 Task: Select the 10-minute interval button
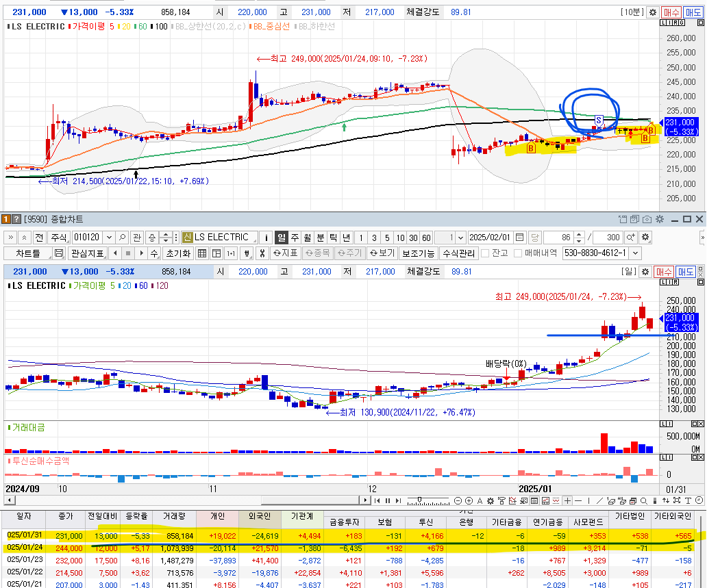click(400, 238)
